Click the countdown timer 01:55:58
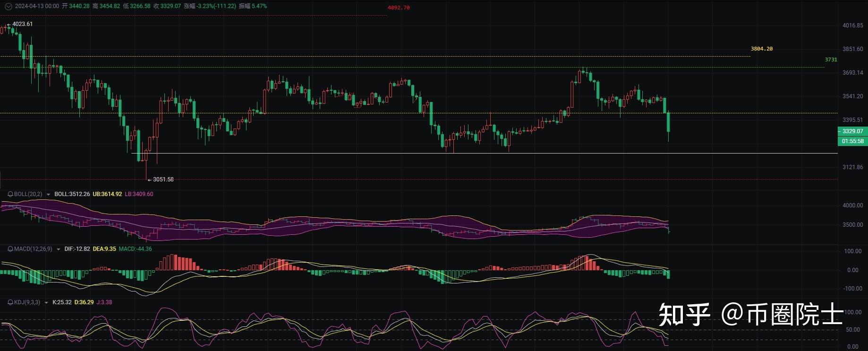The height and width of the screenshot is (351, 868). coord(852,141)
